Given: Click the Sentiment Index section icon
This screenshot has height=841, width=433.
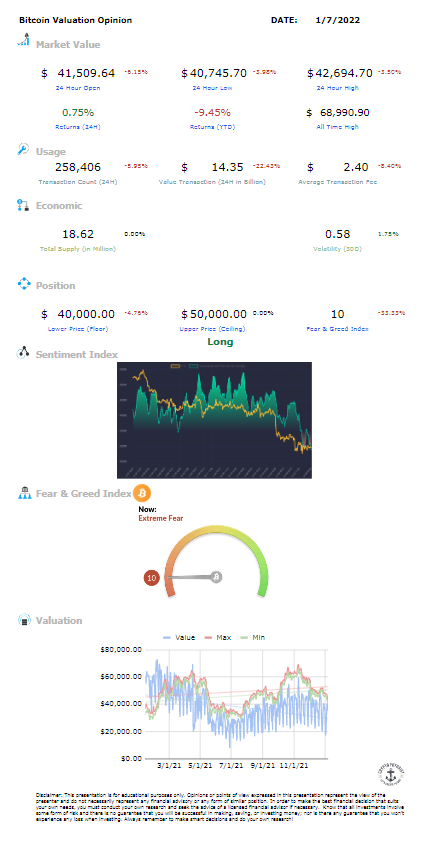Looking at the screenshot, I should 23,352.
